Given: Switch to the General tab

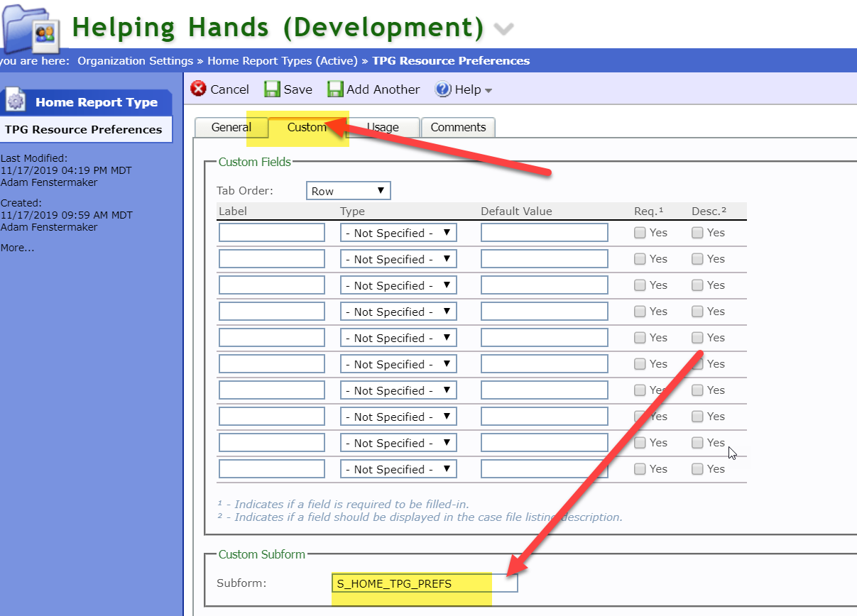Looking at the screenshot, I should point(231,128).
